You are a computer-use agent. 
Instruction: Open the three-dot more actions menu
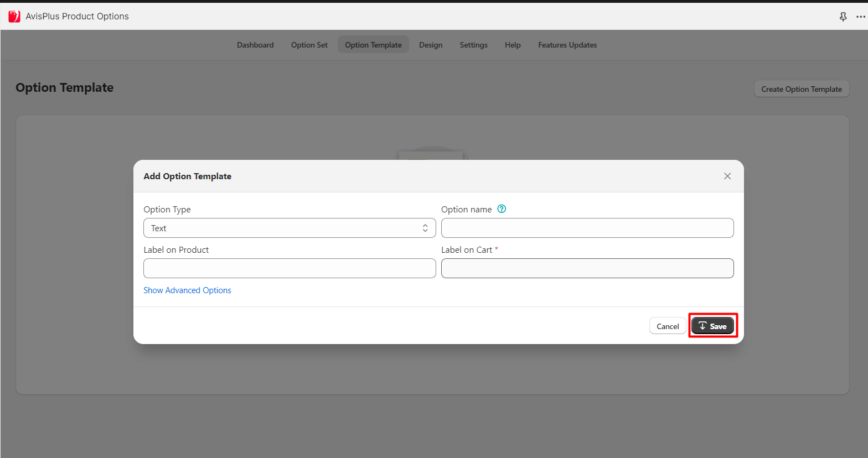point(860,17)
